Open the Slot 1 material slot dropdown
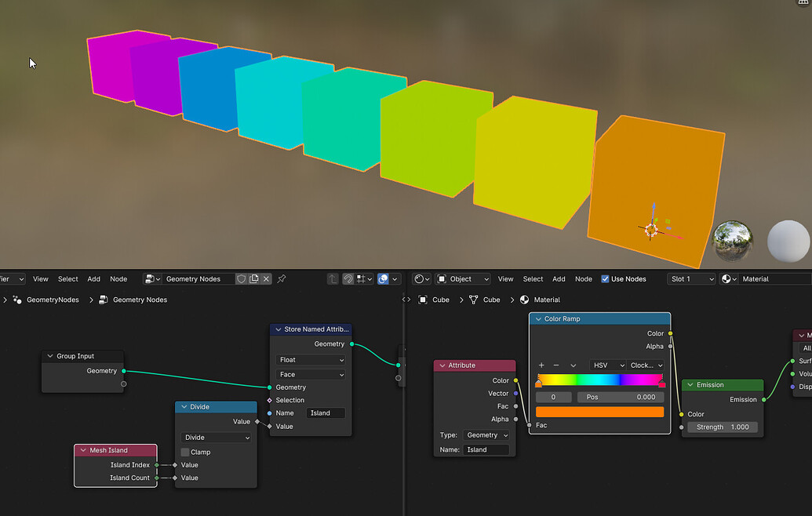The height and width of the screenshot is (516, 812). coord(691,279)
